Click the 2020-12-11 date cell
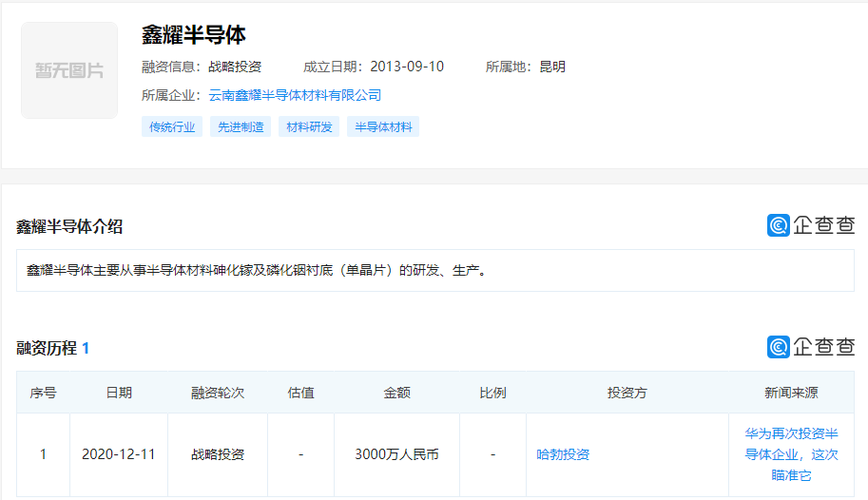 click(x=119, y=454)
